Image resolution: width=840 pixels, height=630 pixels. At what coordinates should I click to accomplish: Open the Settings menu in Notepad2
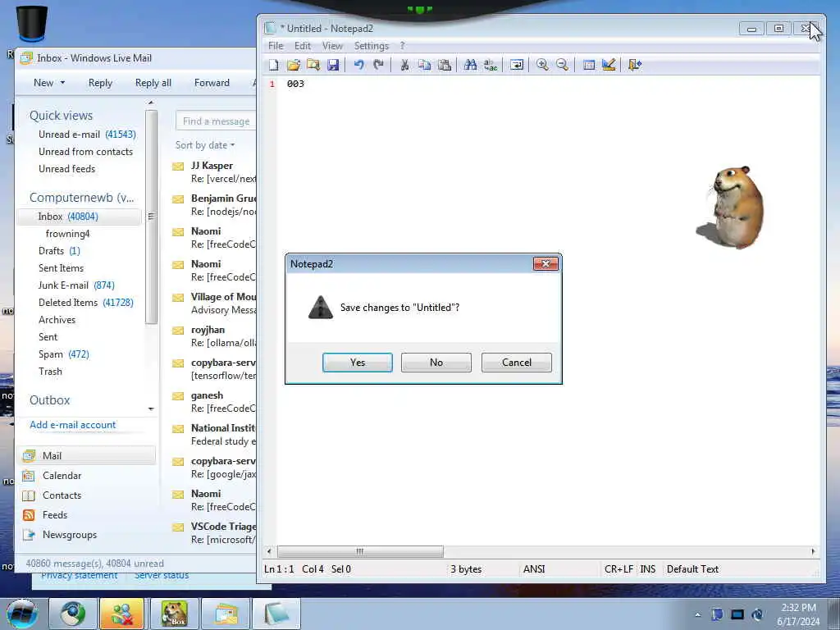(372, 46)
